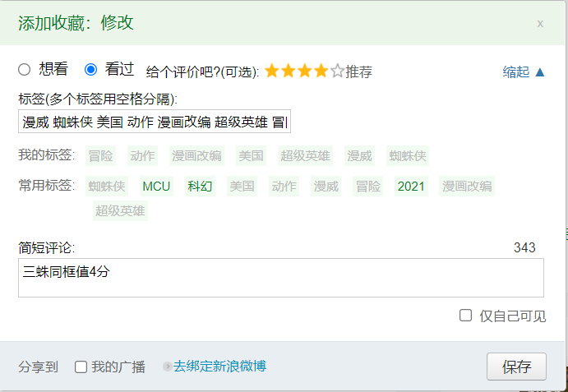Toggle 冒险 under 我的标签
The height and width of the screenshot is (392, 568).
click(x=101, y=156)
